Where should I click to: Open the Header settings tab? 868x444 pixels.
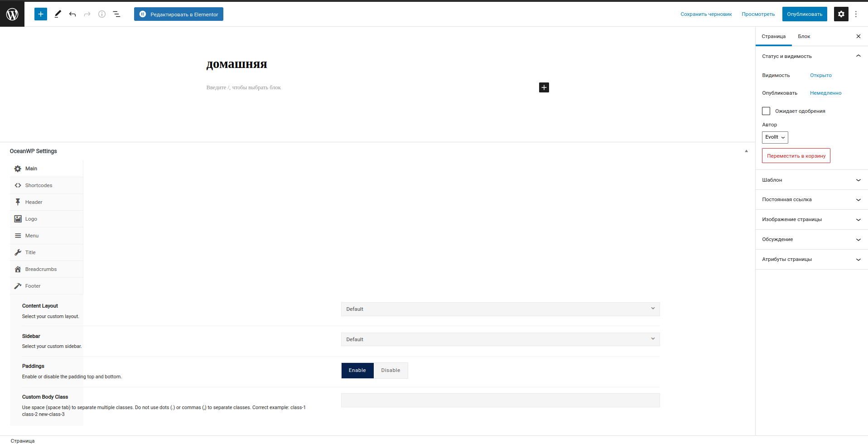(x=46, y=202)
